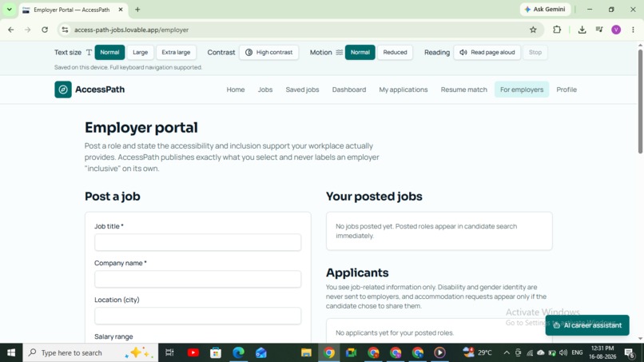Open the Dashboard nav link
Viewport: 644px width, 362px height.
tap(349, 90)
